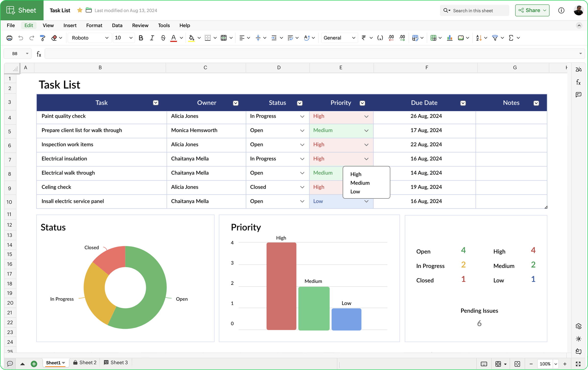Select Medium from the open priority list

pyautogui.click(x=360, y=183)
